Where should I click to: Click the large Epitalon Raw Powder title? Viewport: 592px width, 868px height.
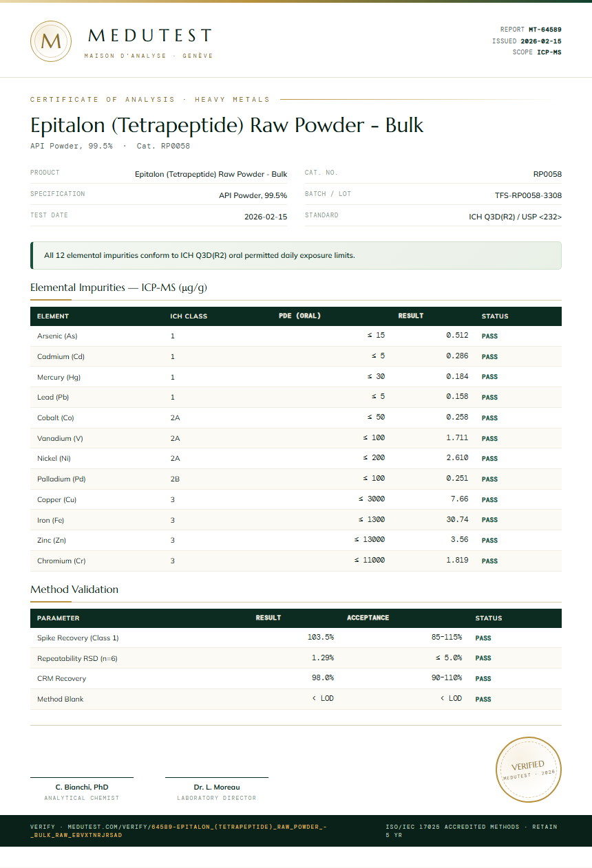(227, 125)
